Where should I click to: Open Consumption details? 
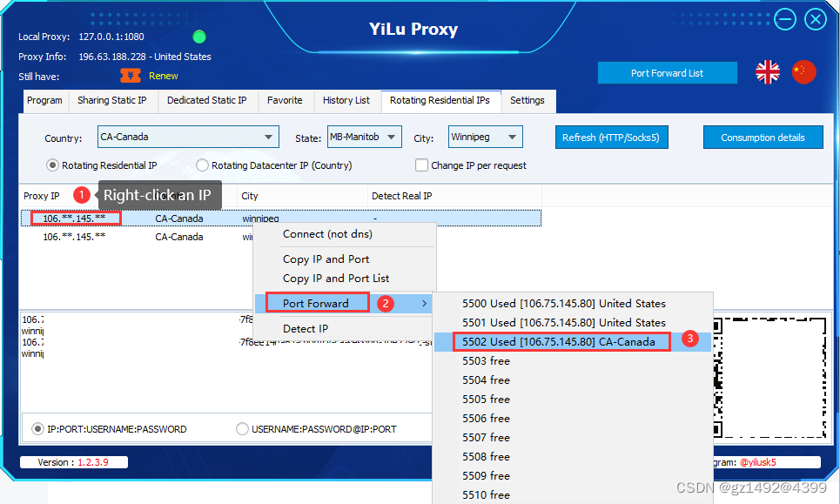763,138
